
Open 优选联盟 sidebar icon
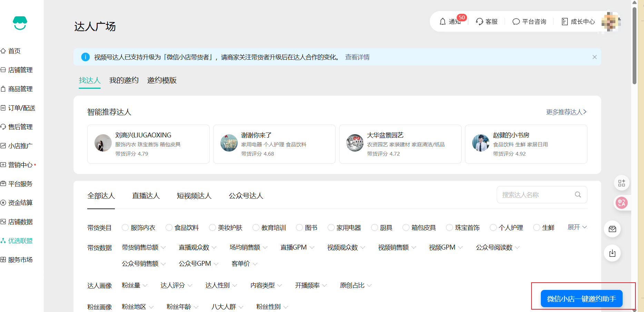[3, 241]
